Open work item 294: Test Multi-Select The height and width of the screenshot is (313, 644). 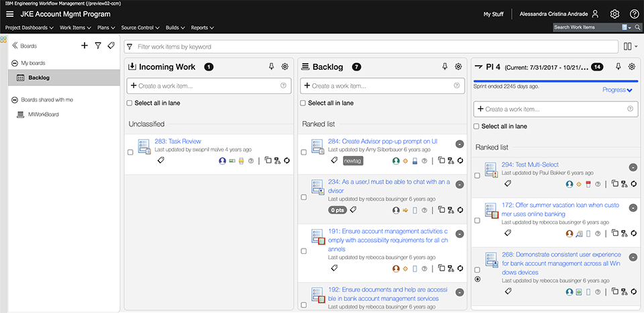click(x=530, y=165)
